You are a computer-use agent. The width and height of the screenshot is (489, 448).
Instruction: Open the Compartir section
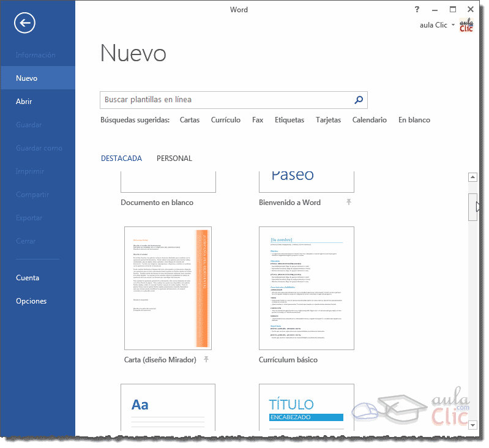38,195
